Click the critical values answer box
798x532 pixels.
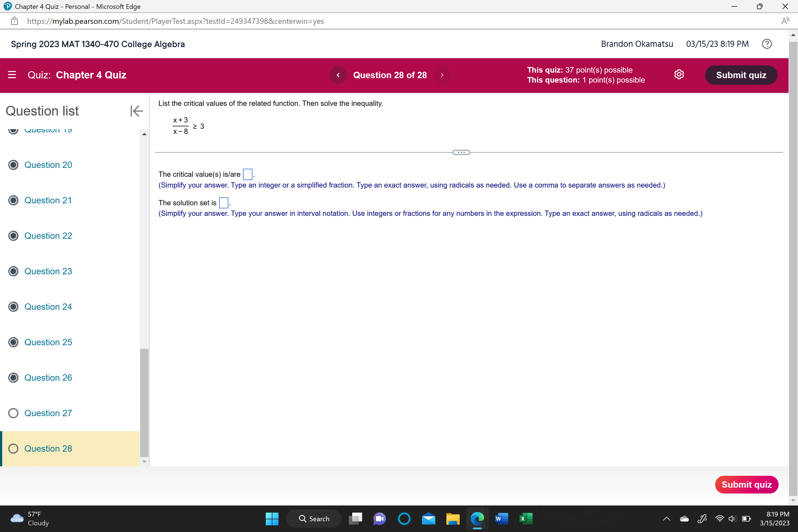tap(247, 174)
